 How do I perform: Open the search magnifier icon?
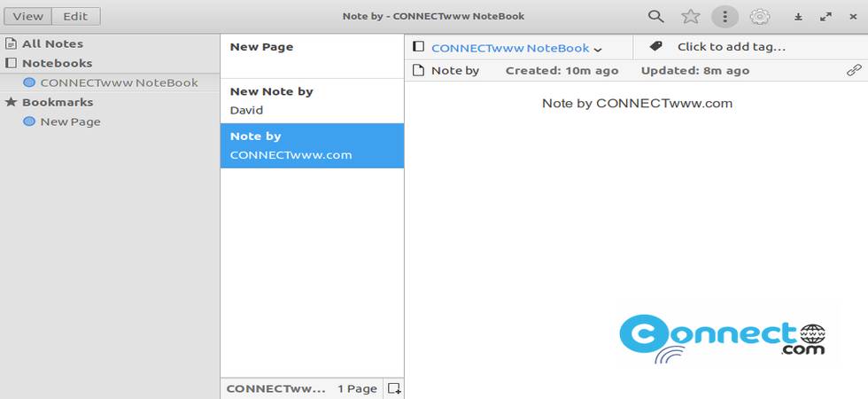(x=655, y=16)
